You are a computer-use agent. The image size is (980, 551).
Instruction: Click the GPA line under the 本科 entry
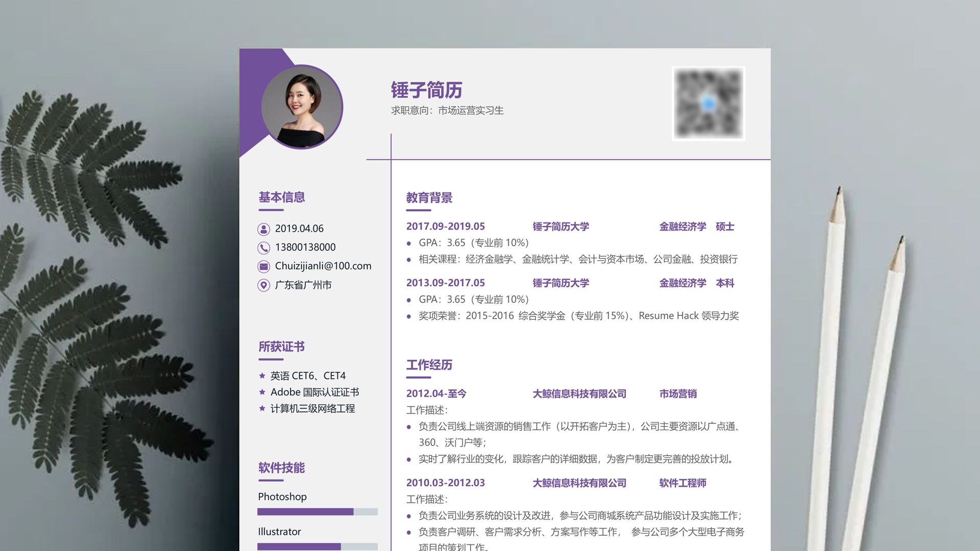coord(474,299)
